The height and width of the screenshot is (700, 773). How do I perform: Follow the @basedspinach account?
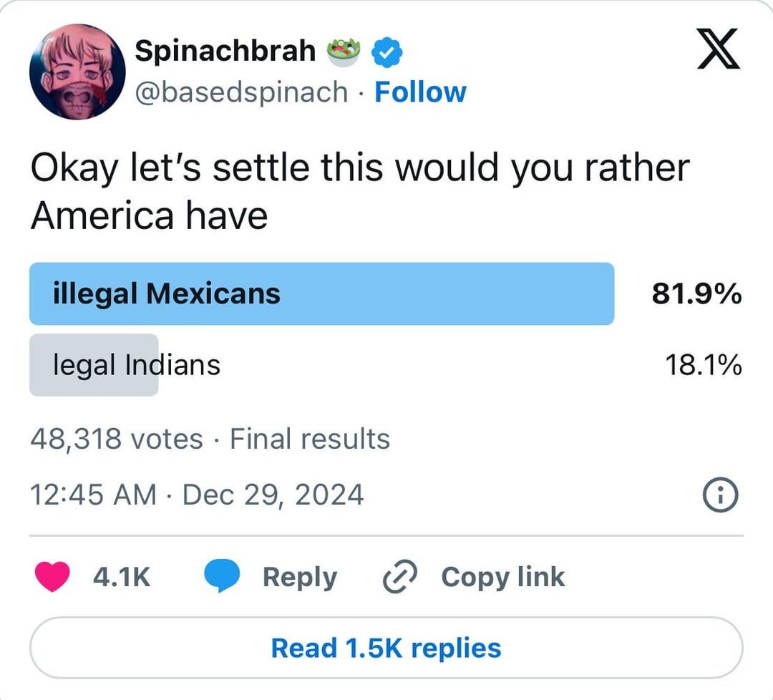(x=420, y=92)
